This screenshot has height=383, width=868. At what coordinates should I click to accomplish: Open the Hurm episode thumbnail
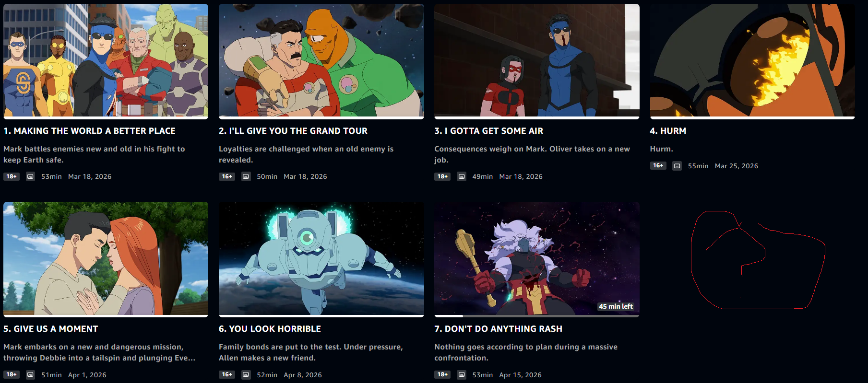pos(752,60)
